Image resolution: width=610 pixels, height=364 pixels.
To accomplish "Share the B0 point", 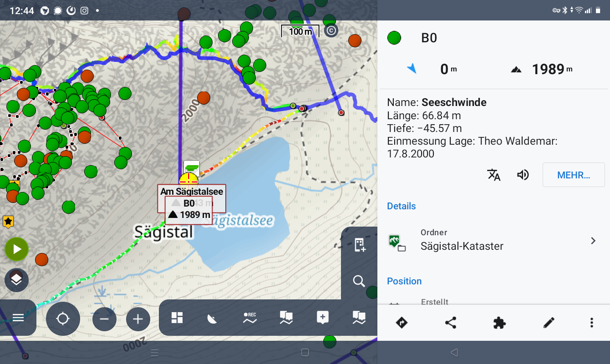I will tap(451, 323).
